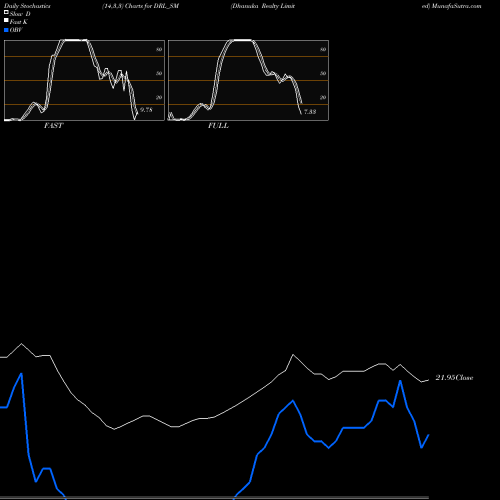The width and height of the screenshot is (500, 500).
Task: Click the 7.33 value in FULL chart
Action: point(310,112)
